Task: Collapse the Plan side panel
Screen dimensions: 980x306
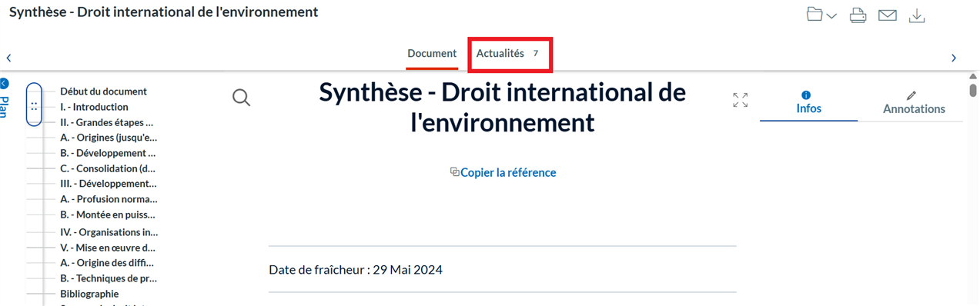Action: coord(5,83)
